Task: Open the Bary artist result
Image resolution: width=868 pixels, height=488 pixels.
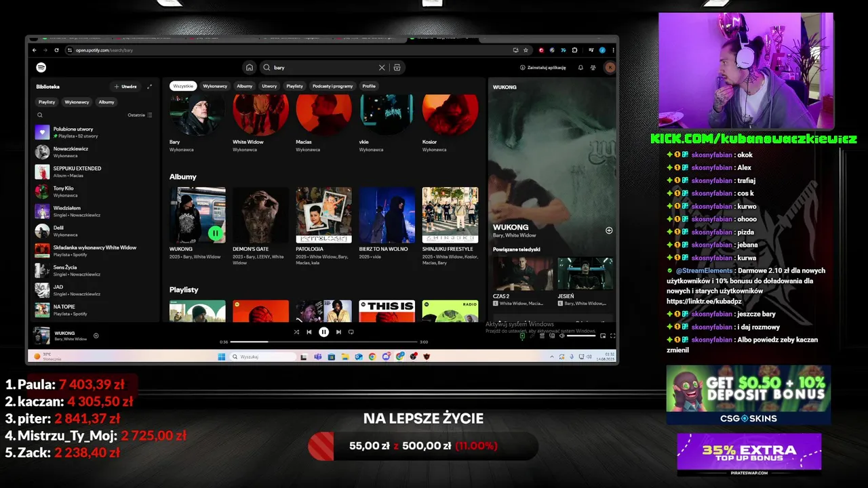Action: click(x=197, y=124)
